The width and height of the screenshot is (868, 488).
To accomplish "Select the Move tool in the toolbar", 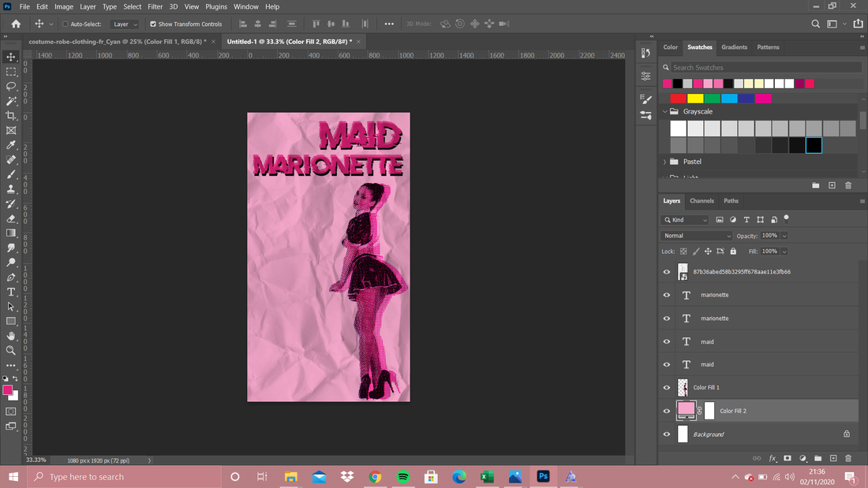I will [11, 57].
